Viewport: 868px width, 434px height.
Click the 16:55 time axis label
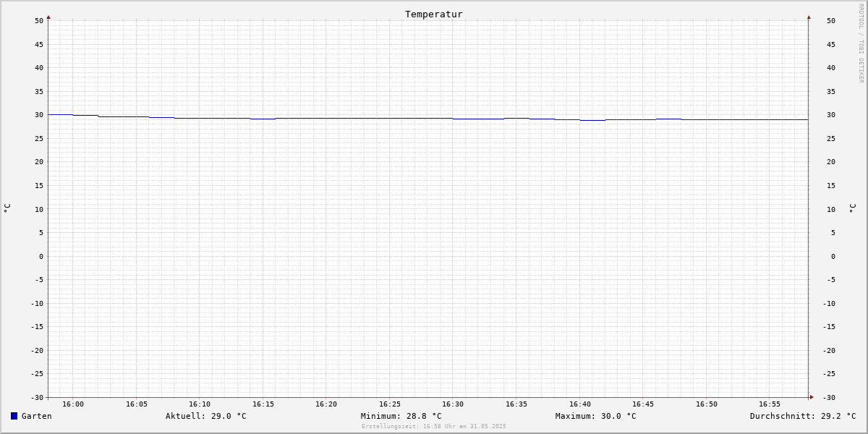click(770, 404)
